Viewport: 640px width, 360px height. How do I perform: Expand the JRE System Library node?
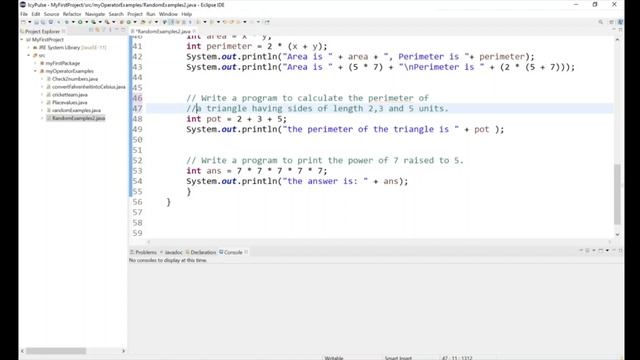[x=29, y=47]
